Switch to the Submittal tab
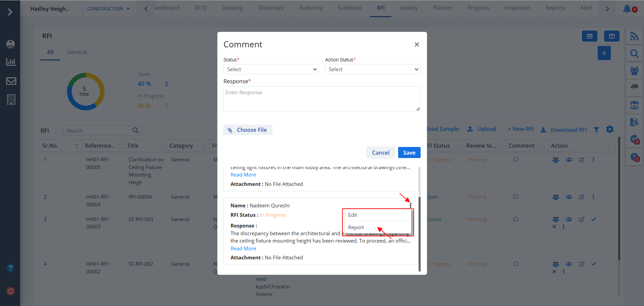The width and height of the screenshot is (644, 306). pyautogui.click(x=349, y=8)
